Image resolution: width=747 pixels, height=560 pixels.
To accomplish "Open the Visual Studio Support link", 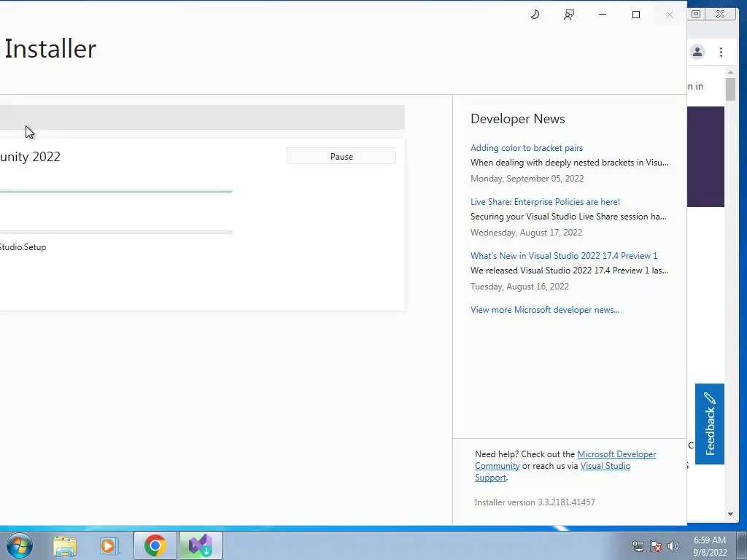I will [x=605, y=466].
